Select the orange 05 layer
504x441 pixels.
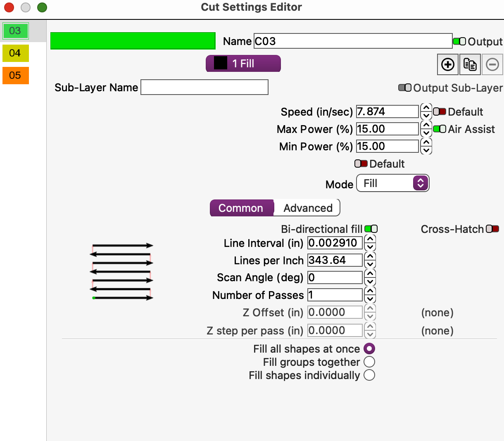pyautogui.click(x=15, y=75)
